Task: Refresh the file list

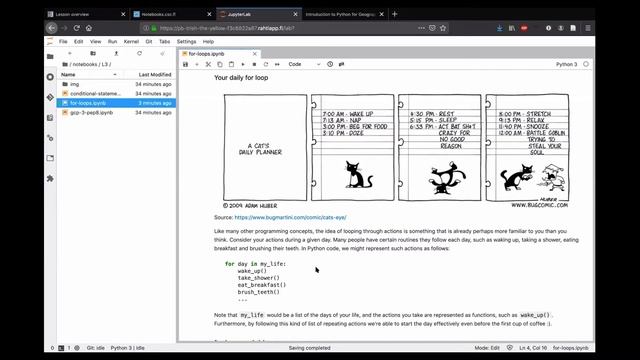Action: coord(140,53)
